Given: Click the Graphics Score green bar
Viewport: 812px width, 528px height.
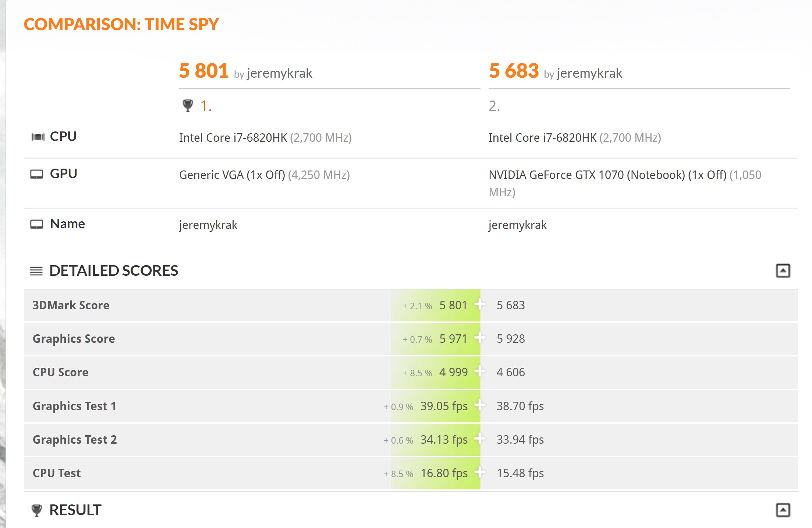Looking at the screenshot, I should (x=435, y=339).
